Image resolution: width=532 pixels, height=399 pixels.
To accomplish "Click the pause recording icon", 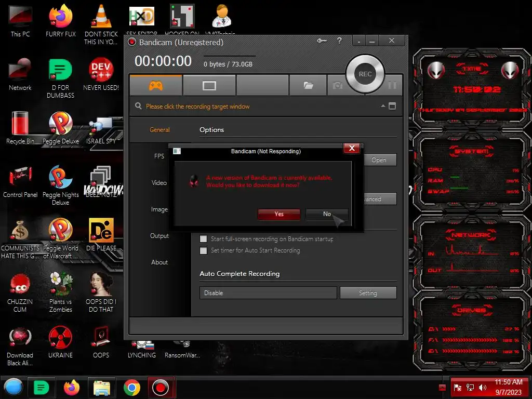I will click(x=392, y=85).
